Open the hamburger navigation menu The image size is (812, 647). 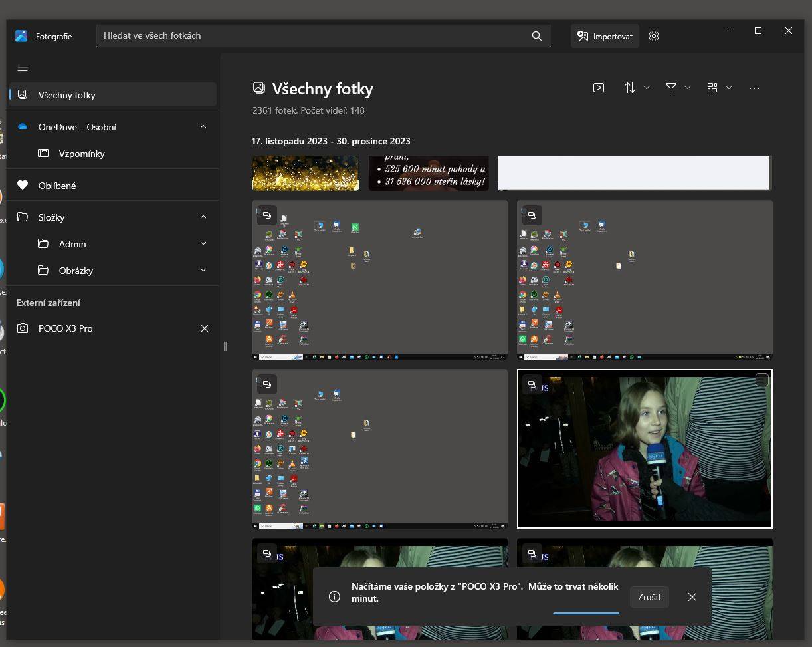tap(23, 68)
